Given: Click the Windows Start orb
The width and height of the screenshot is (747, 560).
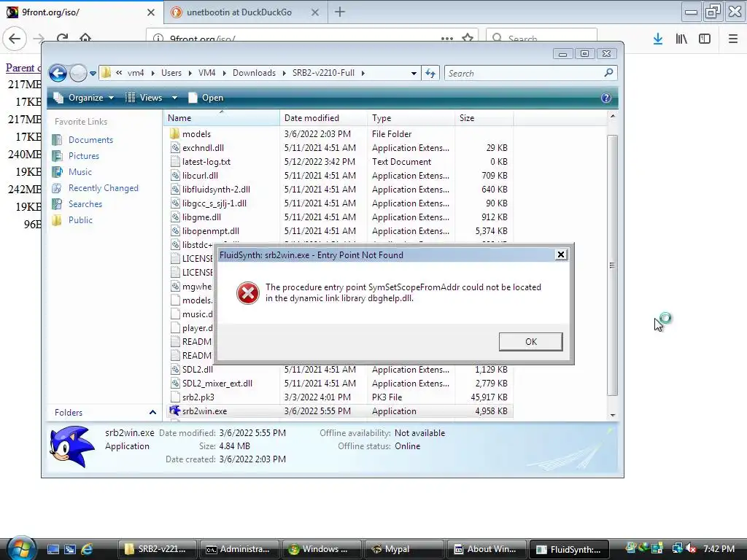Looking at the screenshot, I should (21, 548).
